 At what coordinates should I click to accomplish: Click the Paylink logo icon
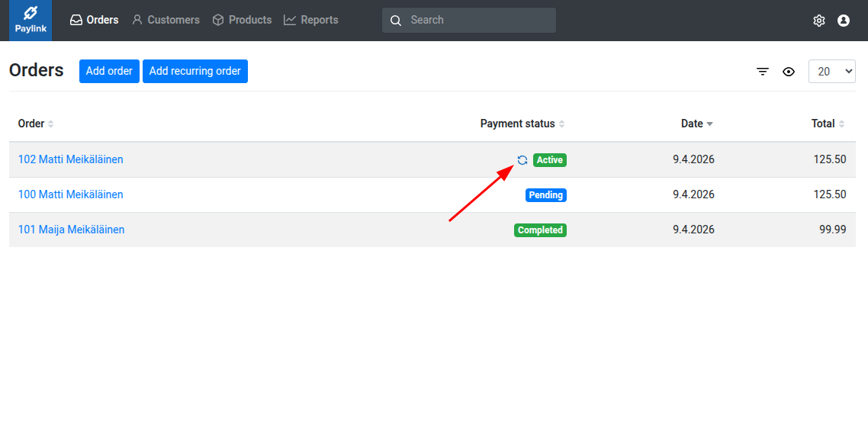(31, 14)
